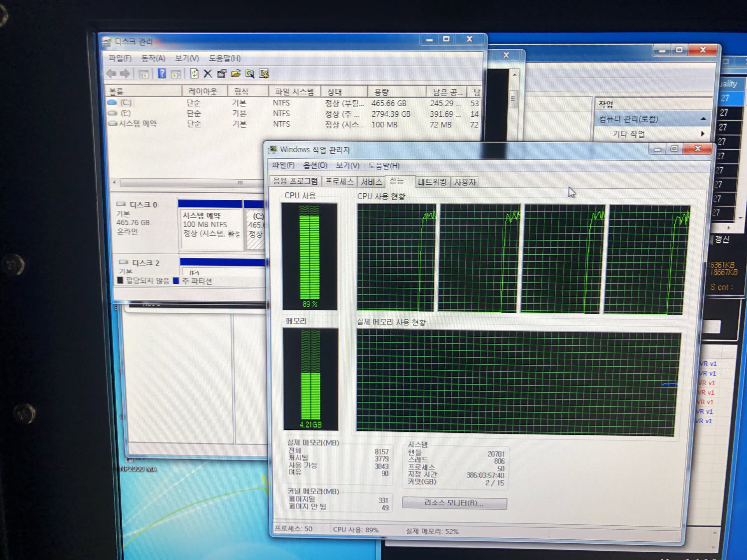
Task: Click the Refresh page icon in toolbar
Action: 194,73
